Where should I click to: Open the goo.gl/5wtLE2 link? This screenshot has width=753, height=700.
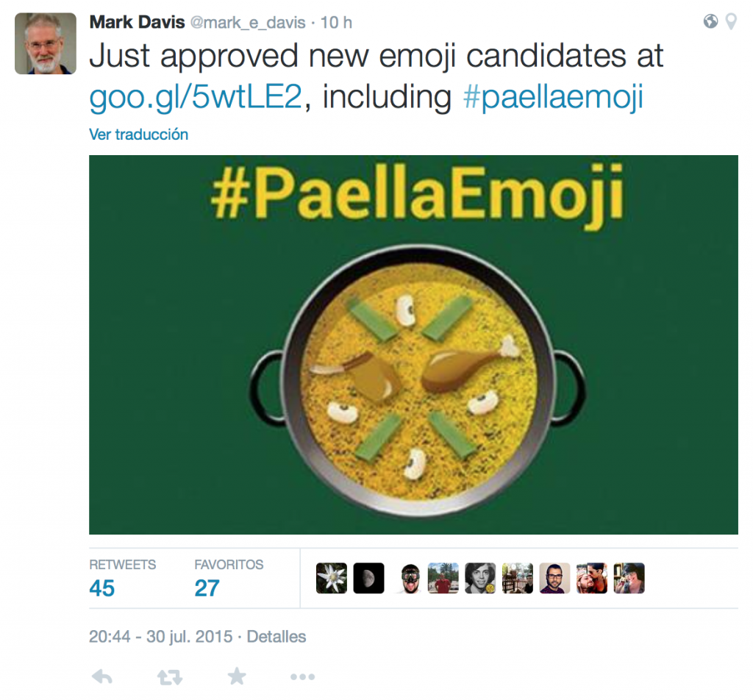coord(196,98)
